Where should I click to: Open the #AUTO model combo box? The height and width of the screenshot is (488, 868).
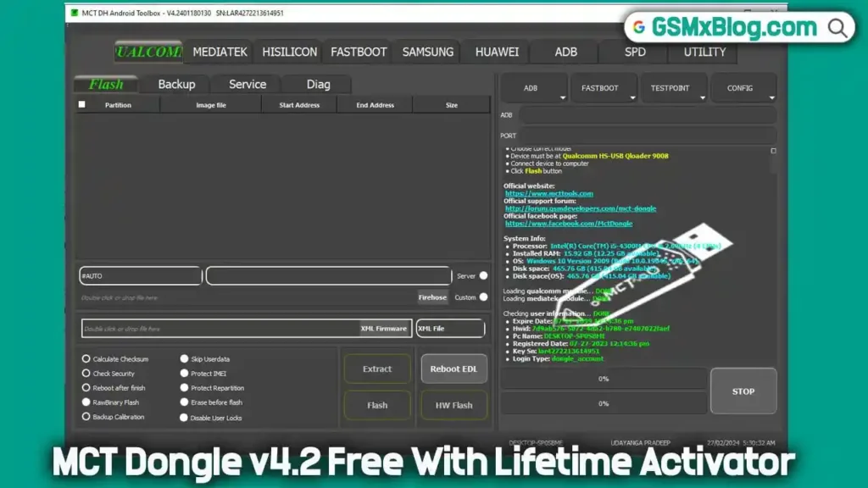tap(141, 275)
